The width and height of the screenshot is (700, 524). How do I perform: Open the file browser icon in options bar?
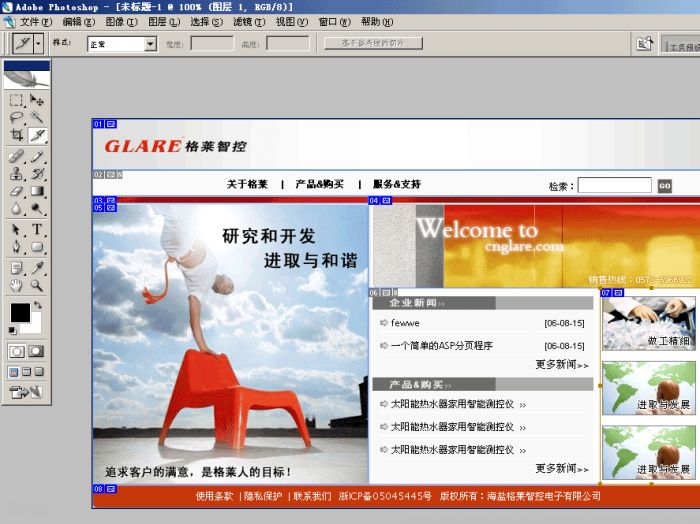pyautogui.click(x=644, y=44)
